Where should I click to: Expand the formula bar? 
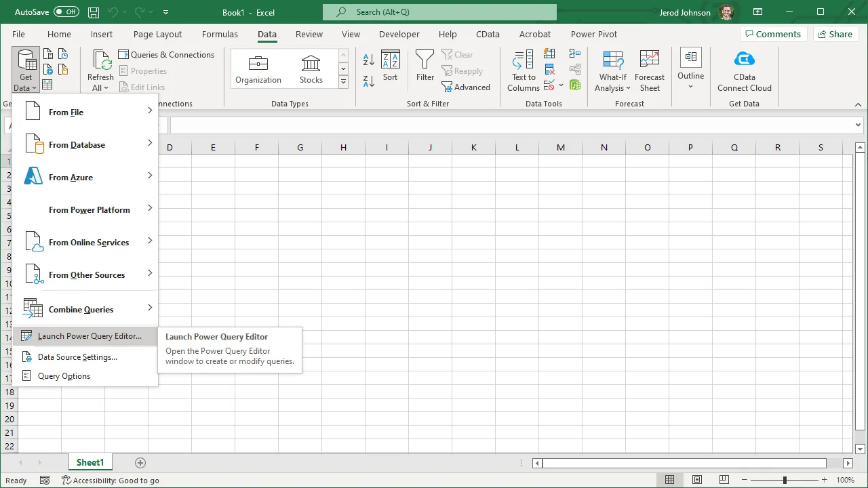tap(859, 125)
